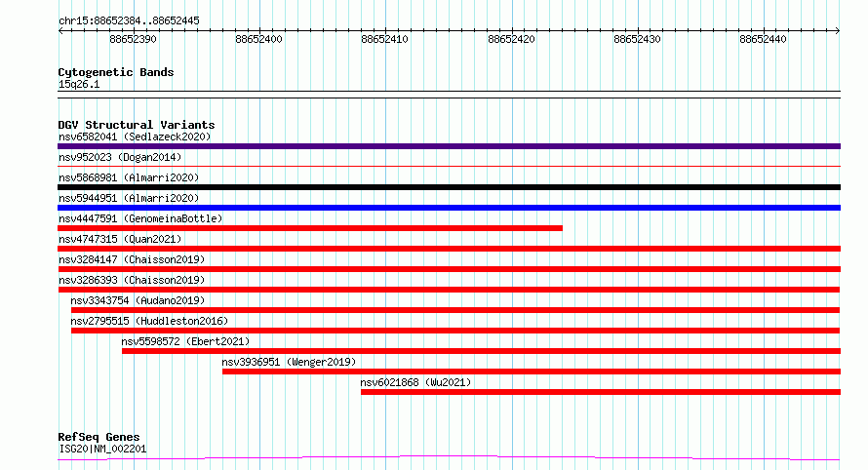
Task: Open the nsv5868981 (Almarri2020) label
Action: pyautogui.click(x=129, y=177)
